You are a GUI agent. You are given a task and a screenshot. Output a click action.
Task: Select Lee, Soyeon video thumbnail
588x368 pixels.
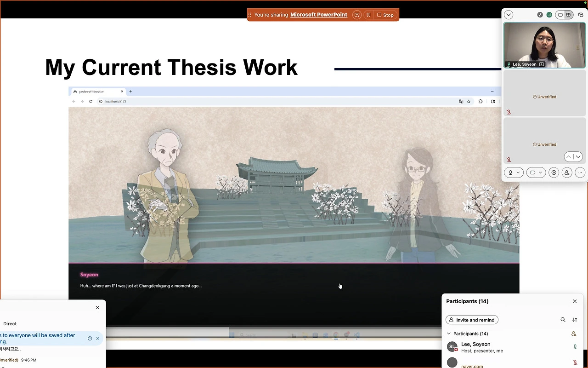click(544, 45)
